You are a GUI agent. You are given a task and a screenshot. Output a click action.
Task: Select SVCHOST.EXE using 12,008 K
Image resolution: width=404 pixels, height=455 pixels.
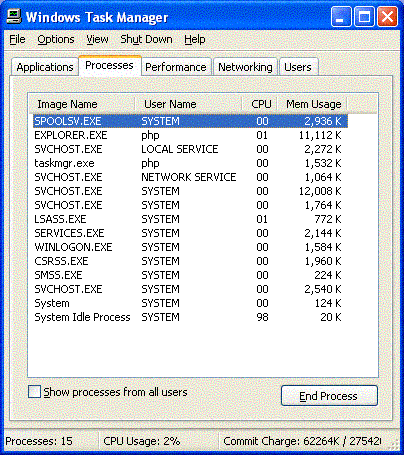(x=190, y=191)
